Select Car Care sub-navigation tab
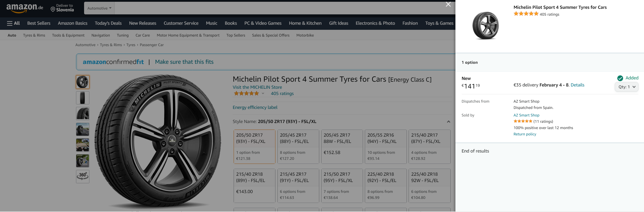Viewport: 644px width, 212px height. point(143,35)
